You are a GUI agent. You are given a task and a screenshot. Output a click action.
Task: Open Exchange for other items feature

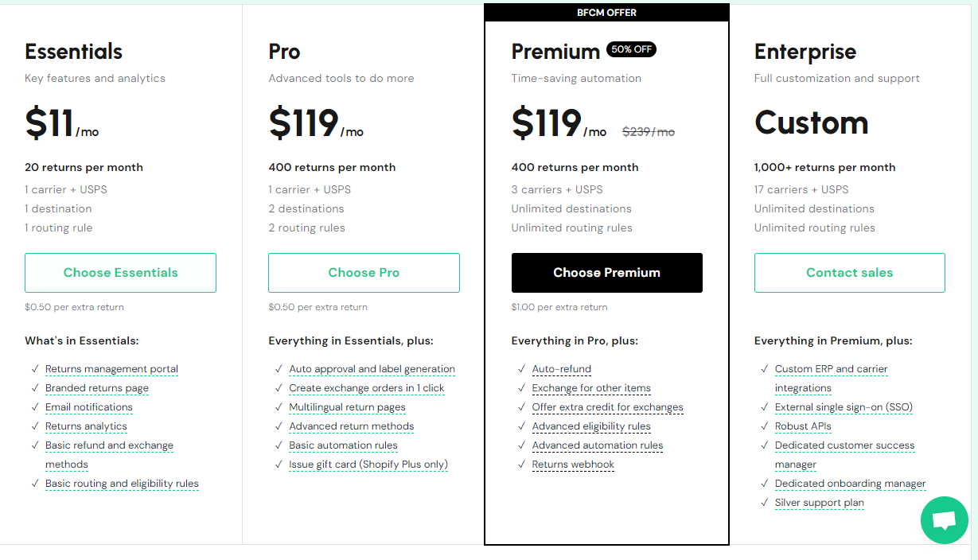[x=591, y=388]
